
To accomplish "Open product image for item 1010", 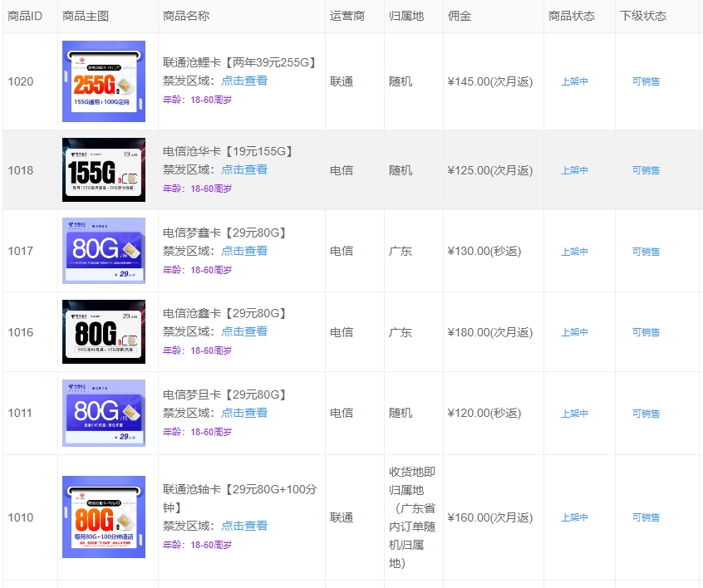I will click(104, 517).
